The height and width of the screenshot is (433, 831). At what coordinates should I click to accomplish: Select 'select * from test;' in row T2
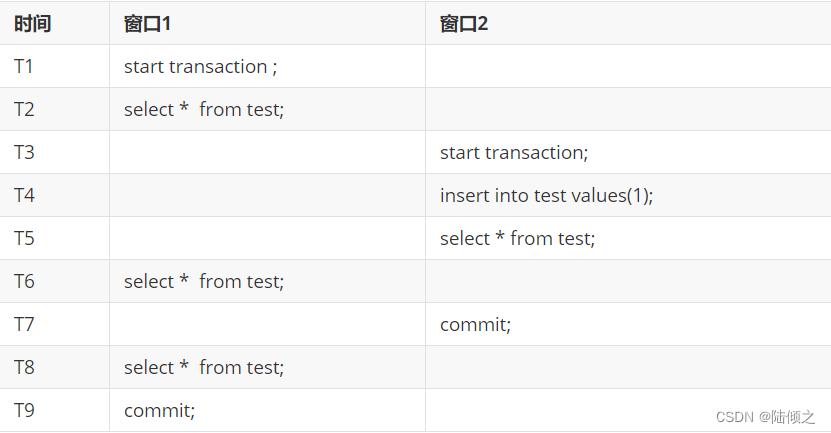point(204,110)
